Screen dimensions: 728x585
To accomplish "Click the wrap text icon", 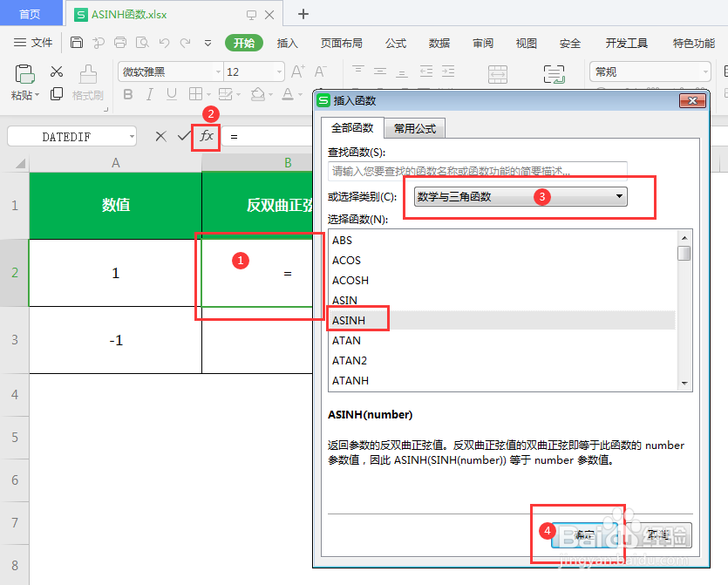I will [554, 74].
